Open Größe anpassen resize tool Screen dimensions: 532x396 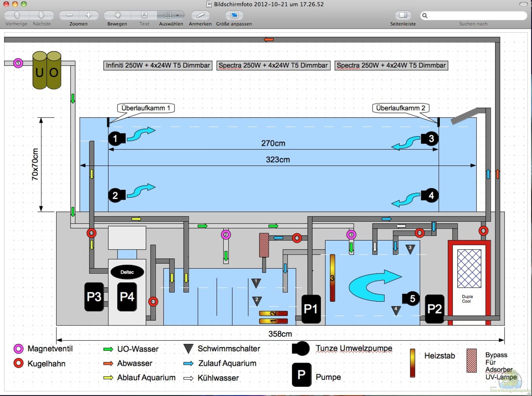click(234, 15)
